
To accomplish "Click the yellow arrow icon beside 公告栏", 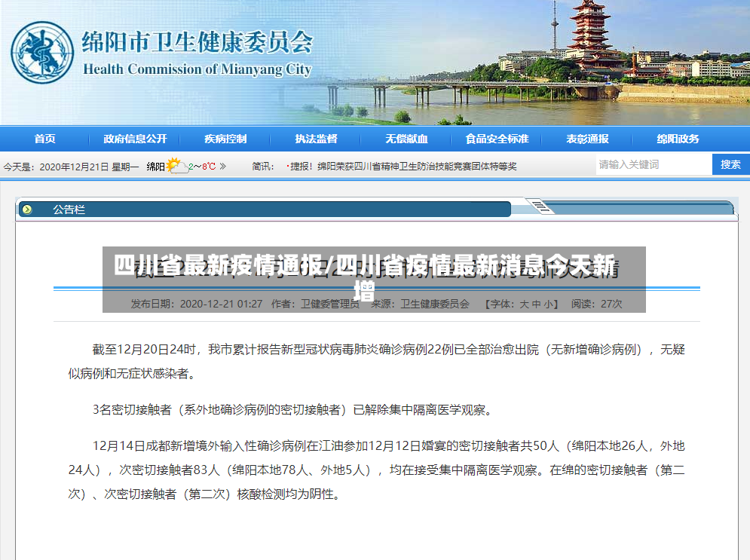I will [27, 210].
